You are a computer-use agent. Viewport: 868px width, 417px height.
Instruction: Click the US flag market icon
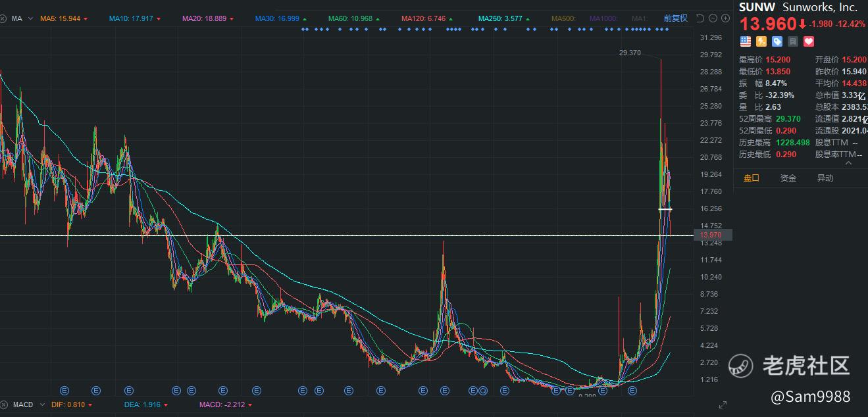tap(745, 41)
